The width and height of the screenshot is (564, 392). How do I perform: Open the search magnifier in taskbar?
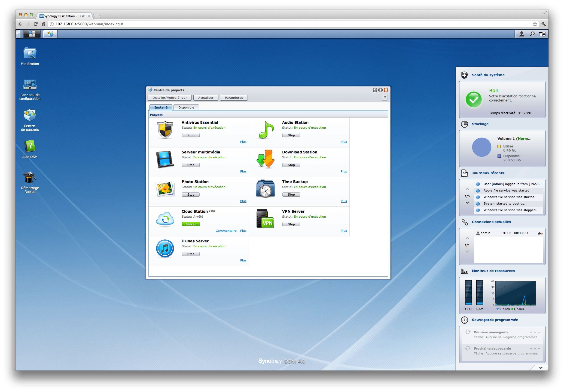[x=532, y=34]
